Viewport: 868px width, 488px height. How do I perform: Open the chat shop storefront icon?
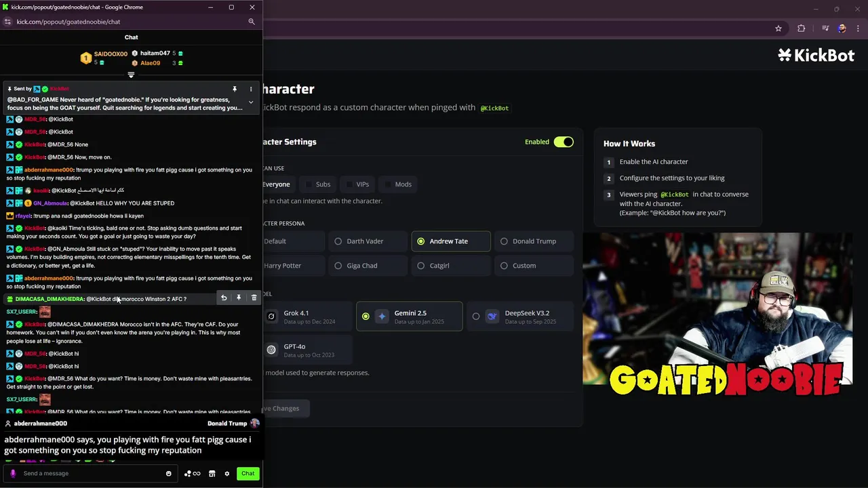(x=212, y=473)
